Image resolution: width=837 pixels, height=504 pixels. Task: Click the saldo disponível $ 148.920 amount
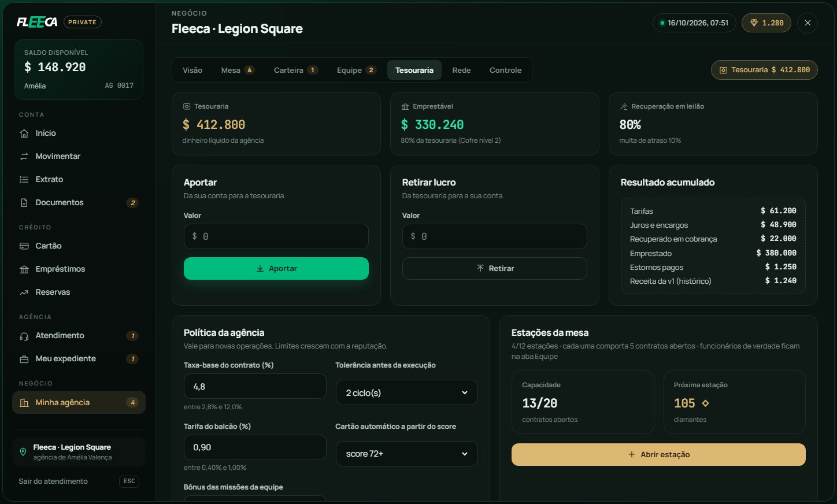tap(55, 67)
